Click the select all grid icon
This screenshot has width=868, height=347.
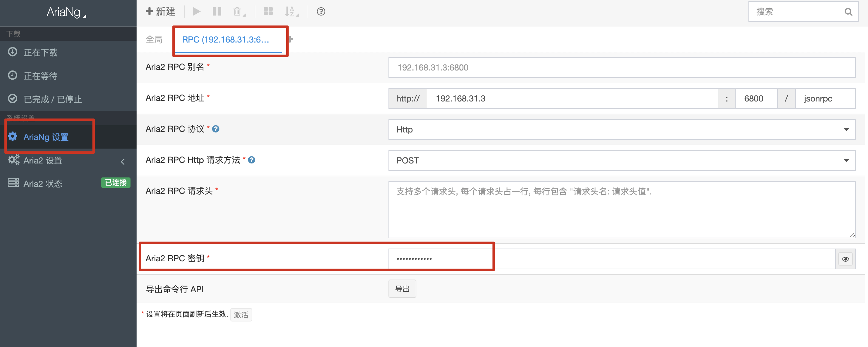coord(268,12)
